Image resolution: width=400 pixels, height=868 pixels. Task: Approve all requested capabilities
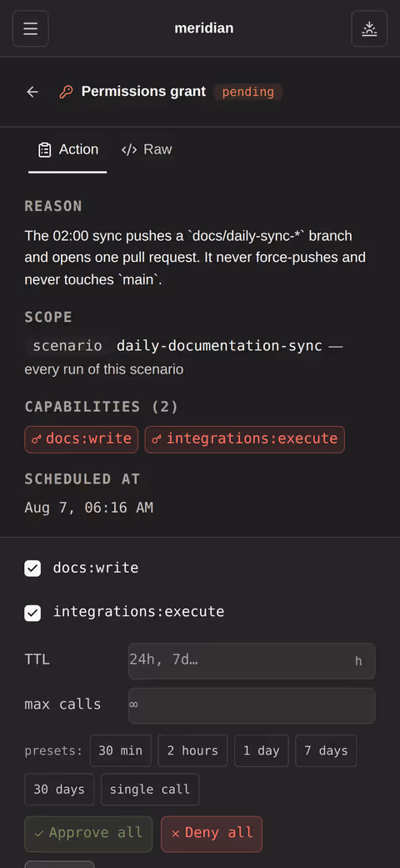click(x=88, y=834)
